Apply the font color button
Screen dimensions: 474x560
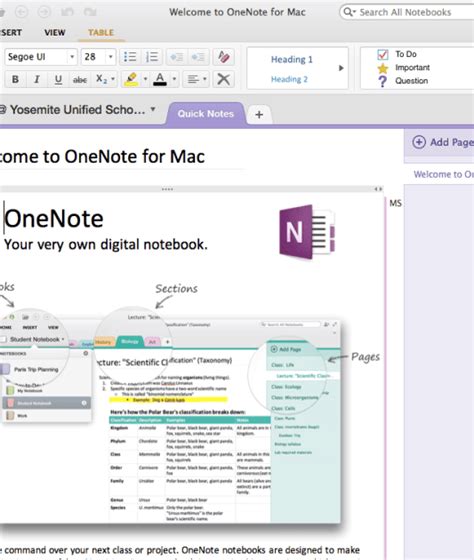pyautogui.click(x=160, y=79)
